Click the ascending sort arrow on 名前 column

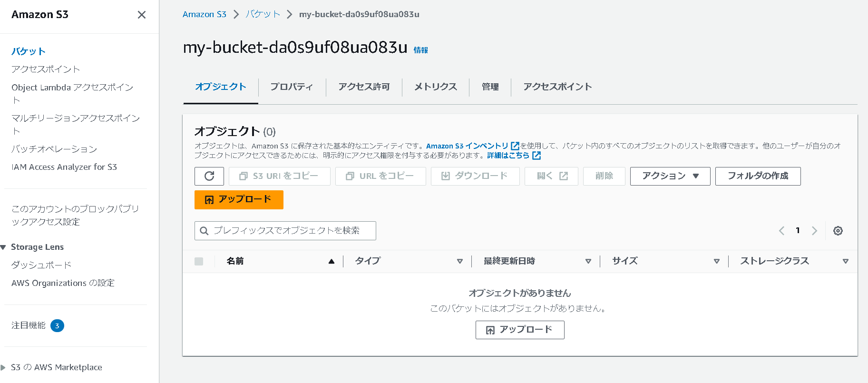point(332,261)
